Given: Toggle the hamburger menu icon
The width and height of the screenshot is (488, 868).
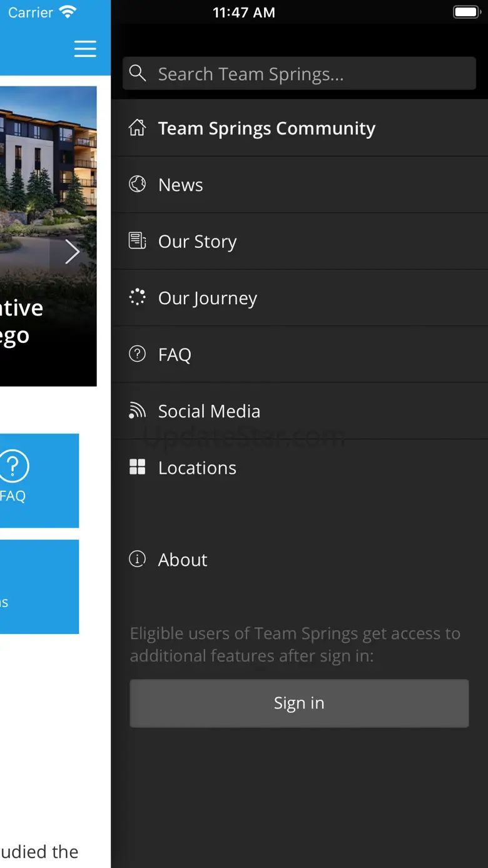Looking at the screenshot, I should pyautogui.click(x=85, y=49).
